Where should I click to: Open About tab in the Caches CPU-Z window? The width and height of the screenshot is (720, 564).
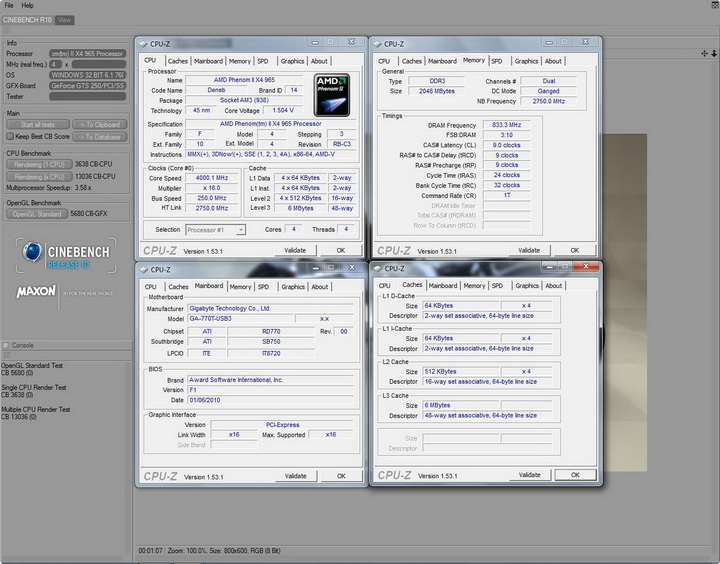tap(554, 286)
